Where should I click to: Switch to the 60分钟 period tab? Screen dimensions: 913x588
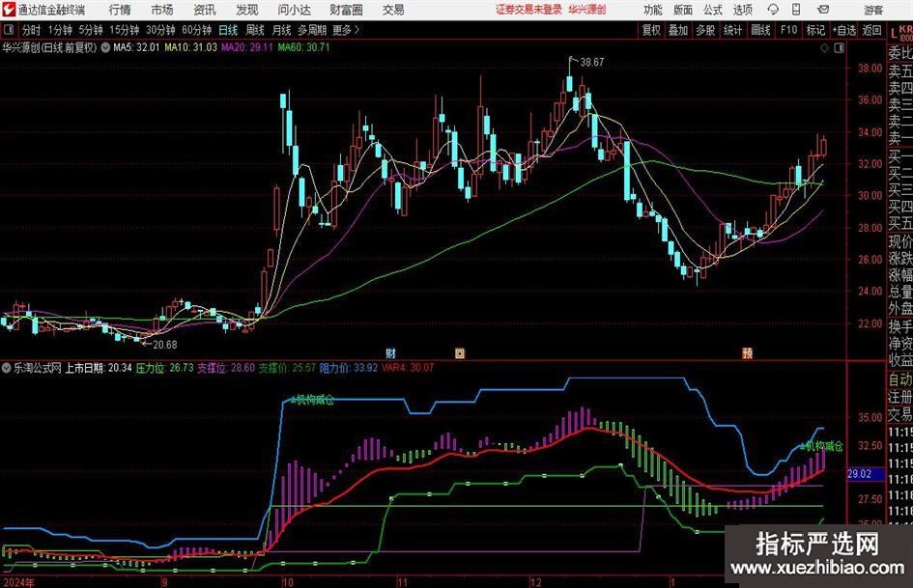196,30
